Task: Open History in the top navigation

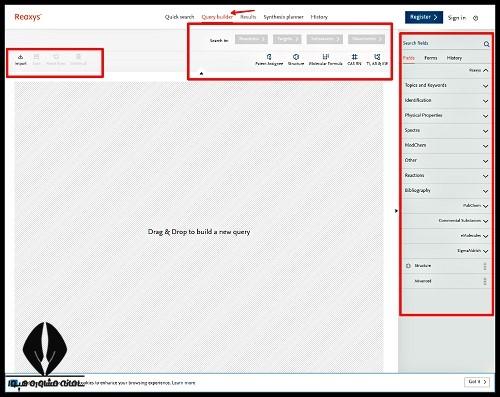Action: 319,17
